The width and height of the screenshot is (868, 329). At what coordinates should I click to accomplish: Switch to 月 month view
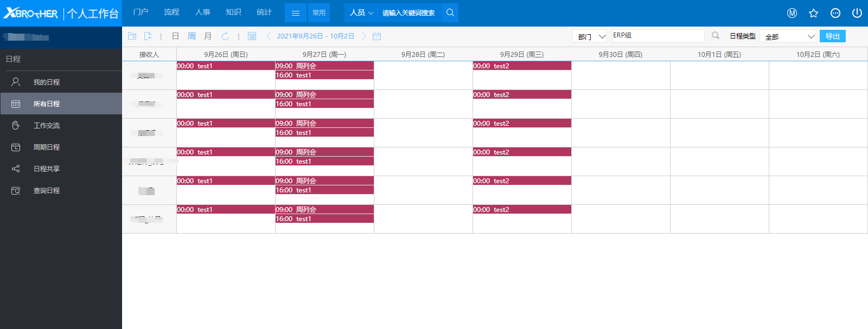pyautogui.click(x=208, y=36)
